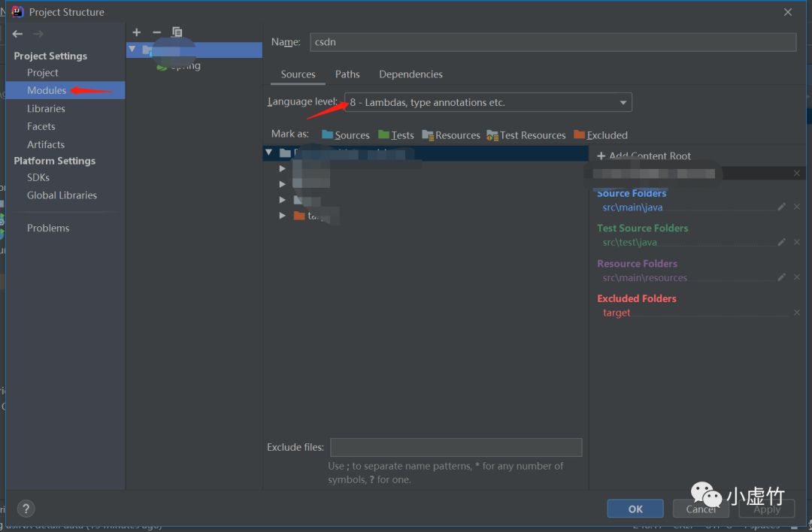812x532 pixels.
Task: Click the add module plus icon
Action: point(136,32)
